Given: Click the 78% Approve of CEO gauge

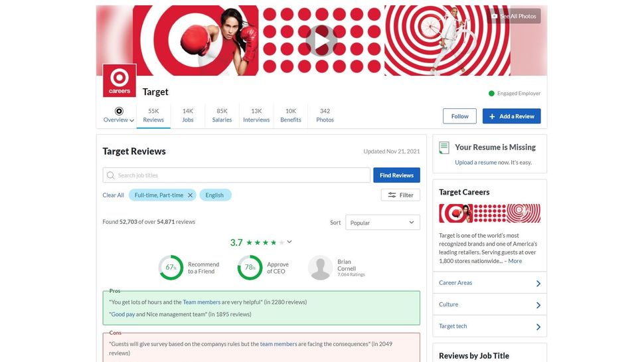Looking at the screenshot, I should coord(250,268).
